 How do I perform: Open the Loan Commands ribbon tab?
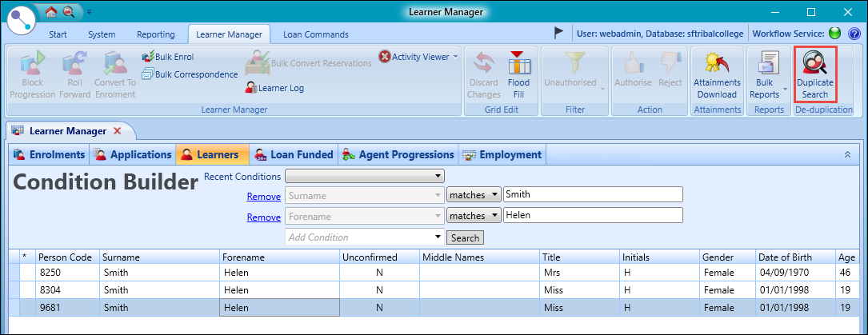point(315,34)
